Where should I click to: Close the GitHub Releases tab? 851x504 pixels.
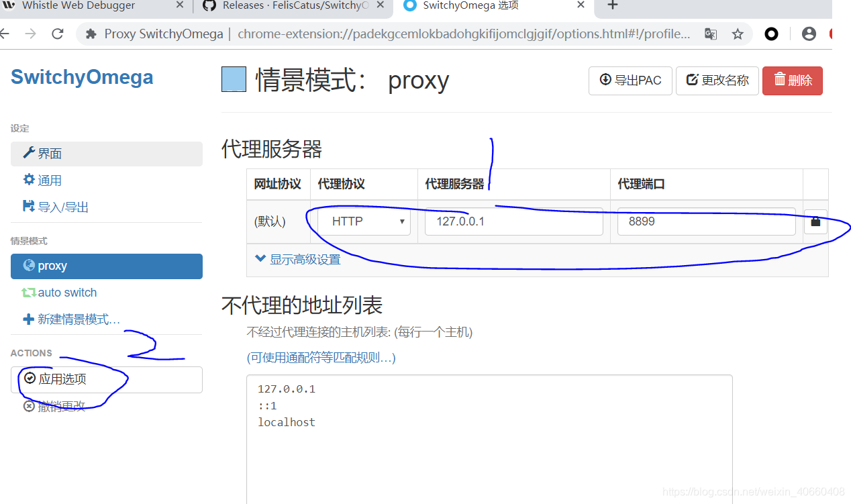pos(381,5)
